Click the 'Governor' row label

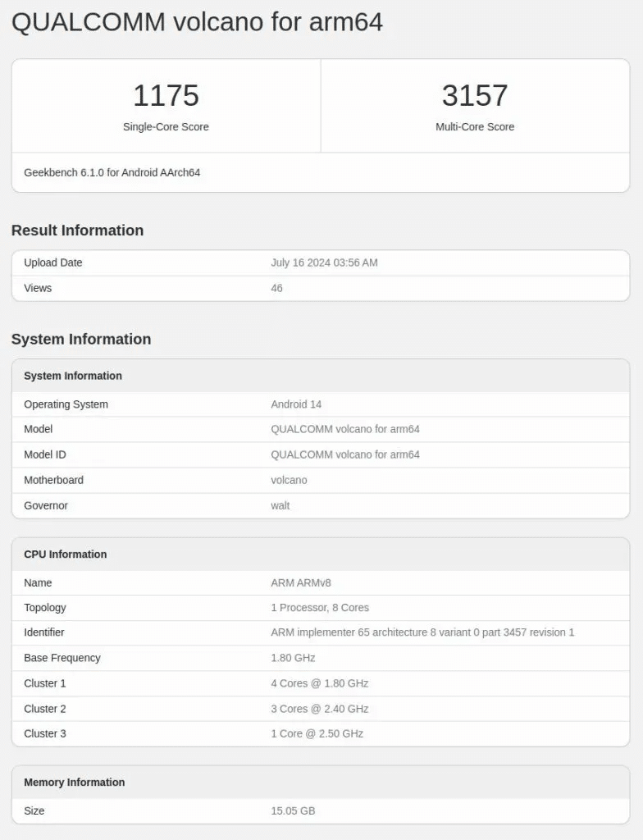[x=46, y=505]
